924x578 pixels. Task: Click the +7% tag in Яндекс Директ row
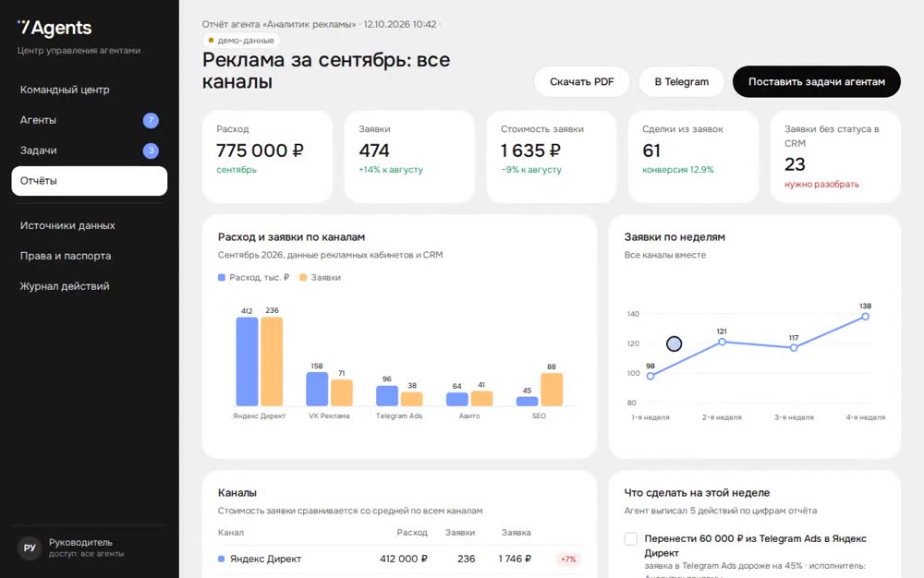568,560
